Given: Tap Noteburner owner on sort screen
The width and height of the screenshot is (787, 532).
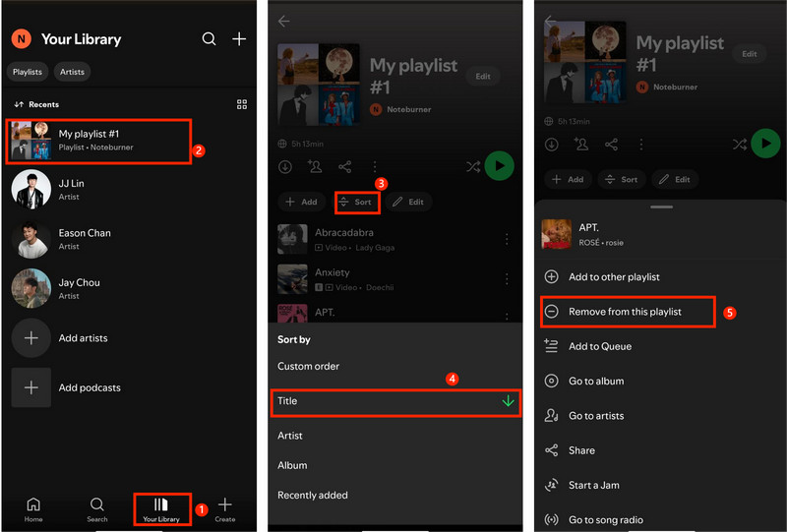Looking at the screenshot, I should [400, 109].
